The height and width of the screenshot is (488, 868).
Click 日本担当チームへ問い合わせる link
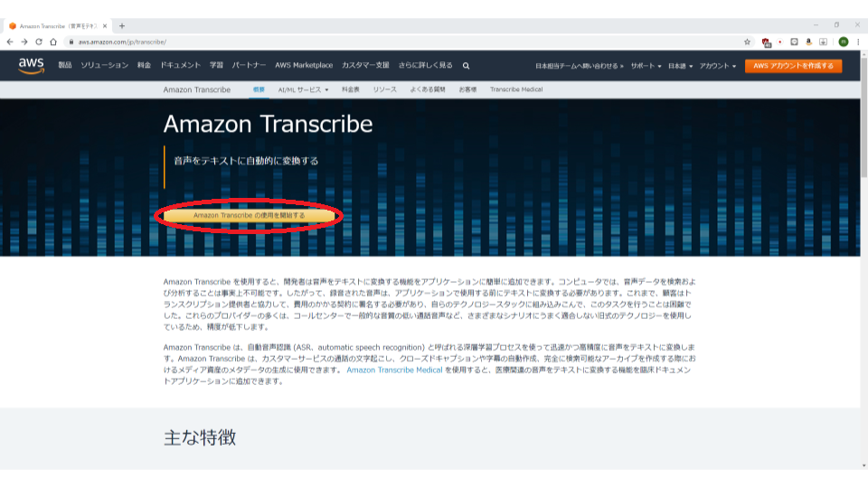click(x=579, y=66)
